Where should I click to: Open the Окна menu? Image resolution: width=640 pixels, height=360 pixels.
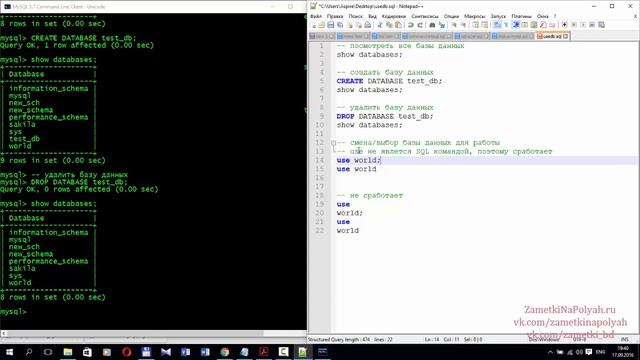(x=542, y=16)
